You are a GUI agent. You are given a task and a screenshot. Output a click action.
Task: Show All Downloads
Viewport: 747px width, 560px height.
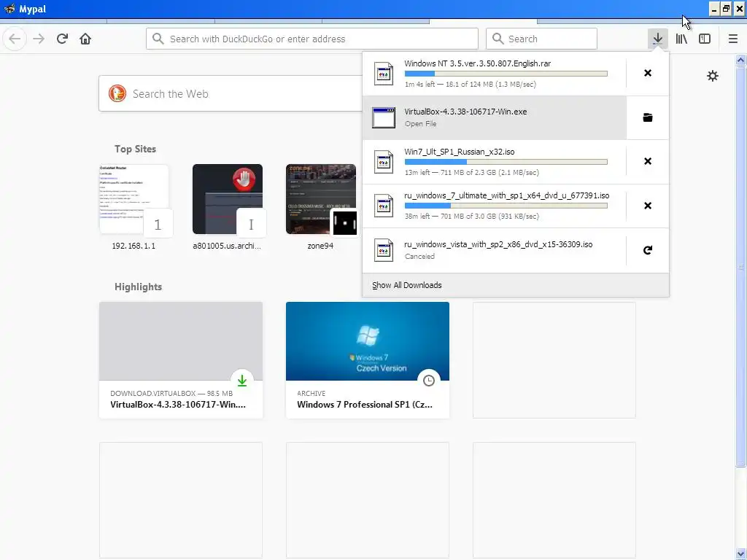point(406,285)
